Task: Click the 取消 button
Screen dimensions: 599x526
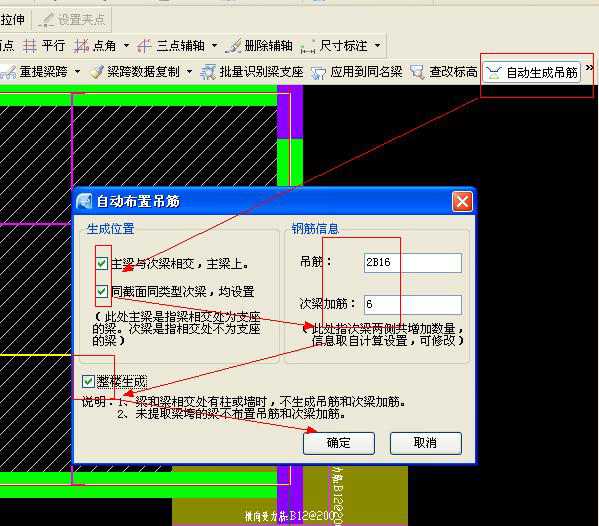Action: tap(426, 443)
